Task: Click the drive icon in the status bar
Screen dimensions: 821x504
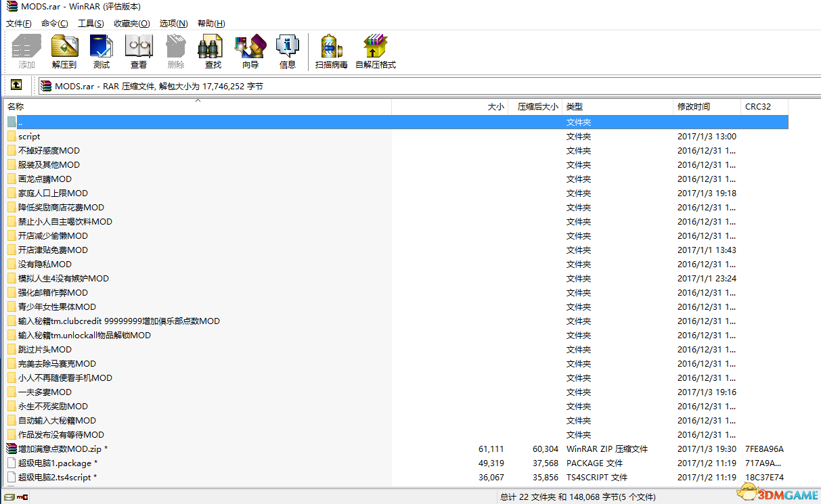Action: (8, 497)
